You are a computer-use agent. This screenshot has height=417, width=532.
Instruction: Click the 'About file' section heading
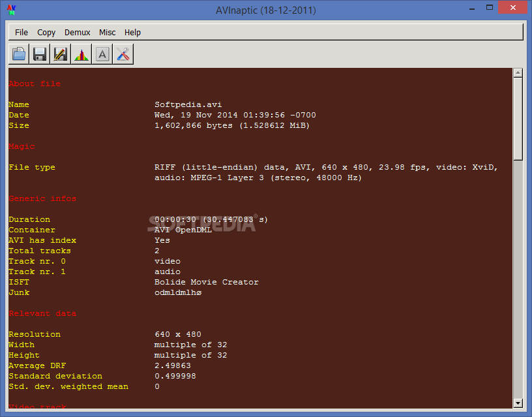pos(35,84)
